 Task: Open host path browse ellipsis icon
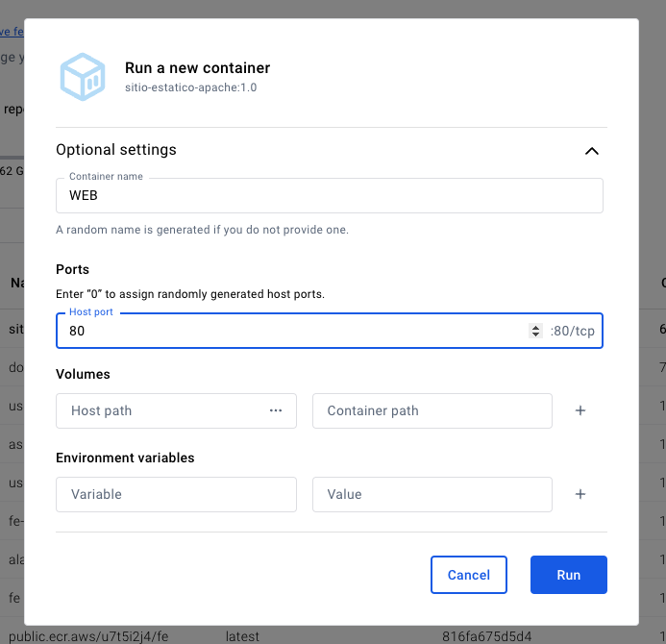click(x=276, y=410)
